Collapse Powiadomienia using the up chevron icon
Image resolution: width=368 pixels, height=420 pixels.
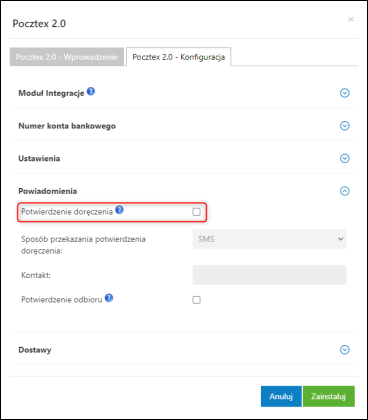[345, 191]
